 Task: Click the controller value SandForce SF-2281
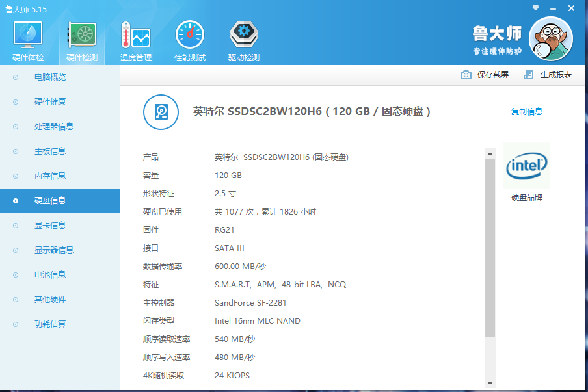tap(250, 303)
